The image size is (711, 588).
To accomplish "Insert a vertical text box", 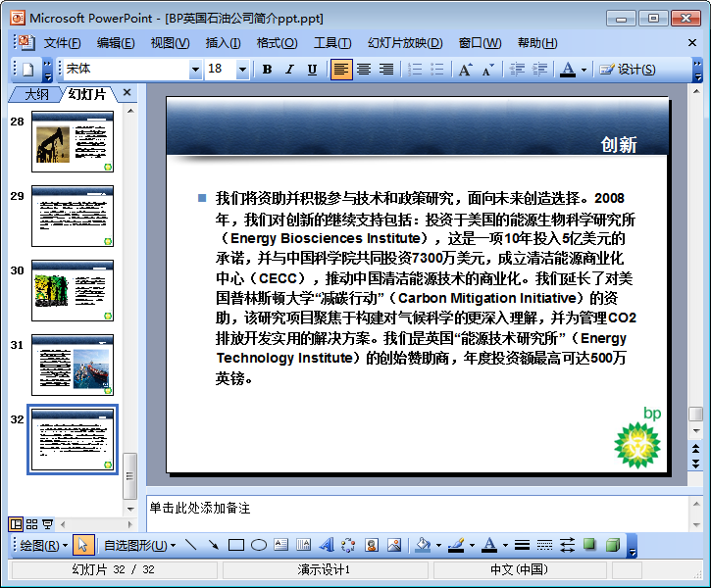I will pyautogui.click(x=303, y=545).
